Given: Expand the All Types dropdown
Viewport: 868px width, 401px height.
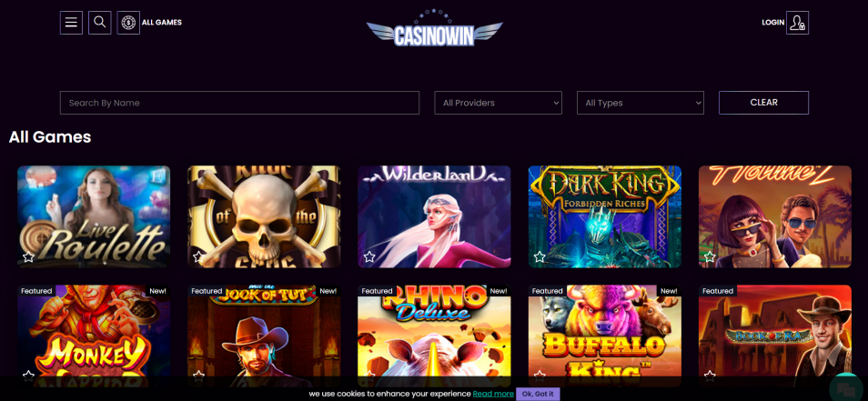Looking at the screenshot, I should click(x=641, y=103).
